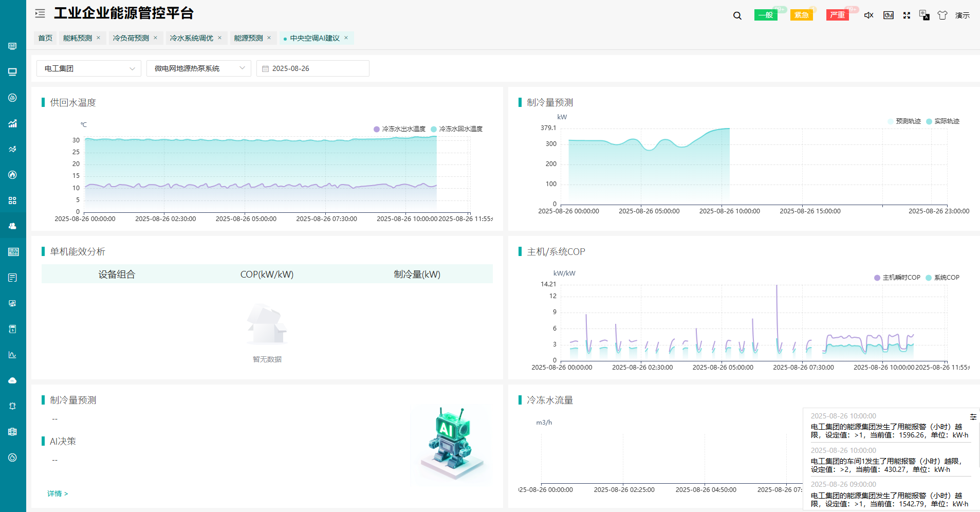The height and width of the screenshot is (512, 980).
Task: Open the document list sidebar icon
Action: coord(13,278)
